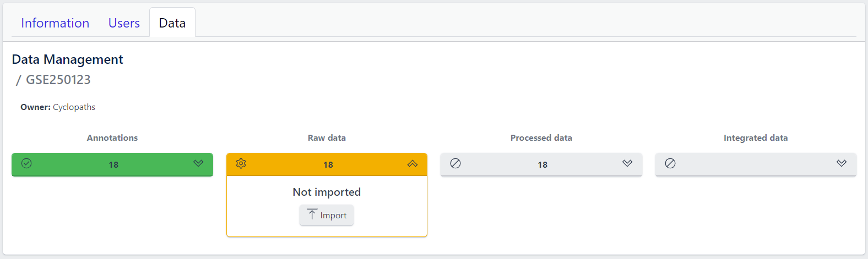
Task: Click the 18 count in the Processed data bar
Action: point(542,164)
